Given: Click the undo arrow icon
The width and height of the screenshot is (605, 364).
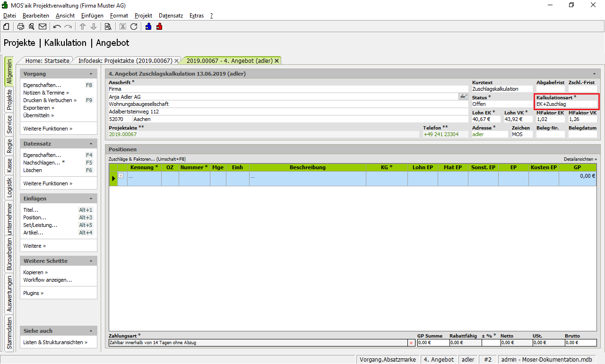Looking at the screenshot, I should [x=57, y=26].
